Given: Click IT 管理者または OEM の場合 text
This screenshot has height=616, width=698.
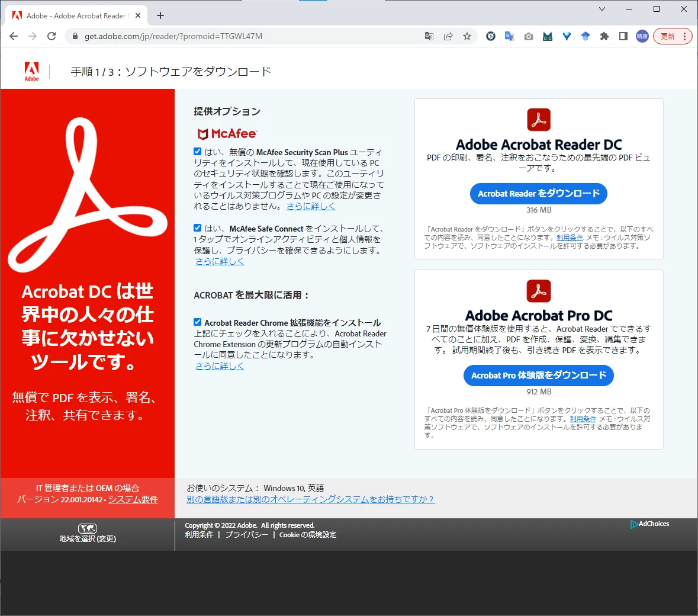Looking at the screenshot, I should click(88, 487).
